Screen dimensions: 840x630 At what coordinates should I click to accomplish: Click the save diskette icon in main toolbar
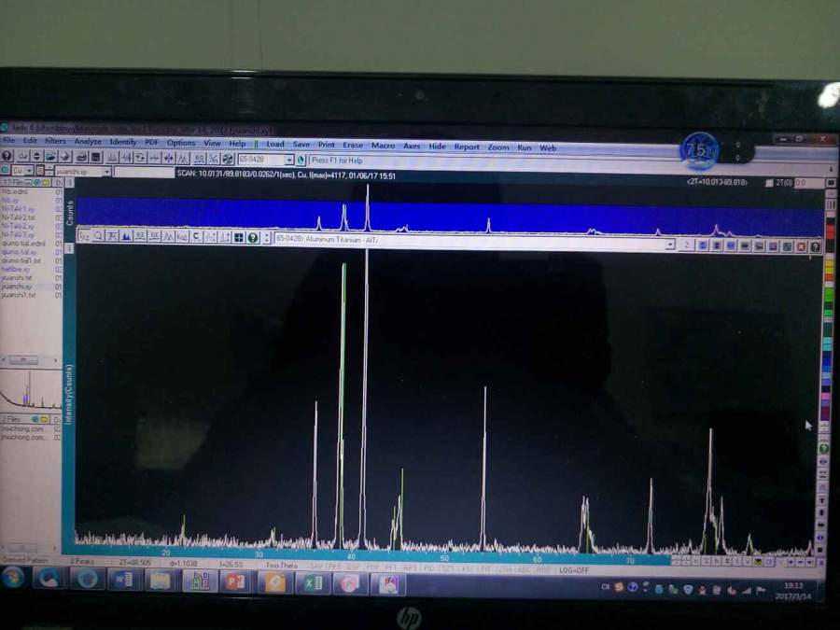[96, 157]
